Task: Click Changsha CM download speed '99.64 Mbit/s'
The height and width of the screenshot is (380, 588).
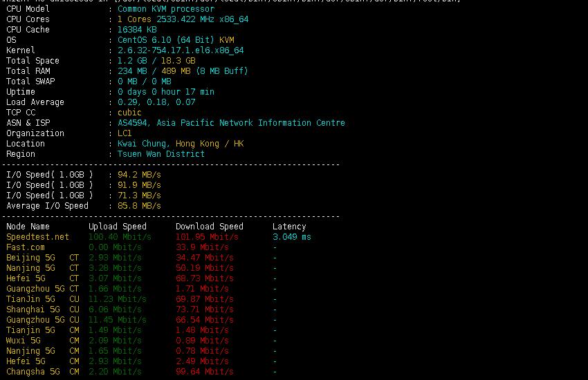Action: [x=205, y=372]
